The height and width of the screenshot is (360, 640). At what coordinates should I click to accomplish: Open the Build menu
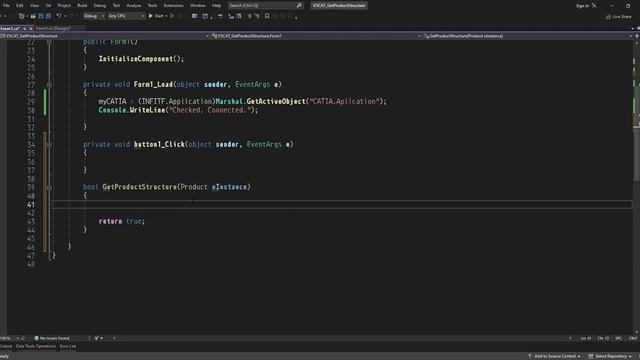pyautogui.click(x=82, y=6)
